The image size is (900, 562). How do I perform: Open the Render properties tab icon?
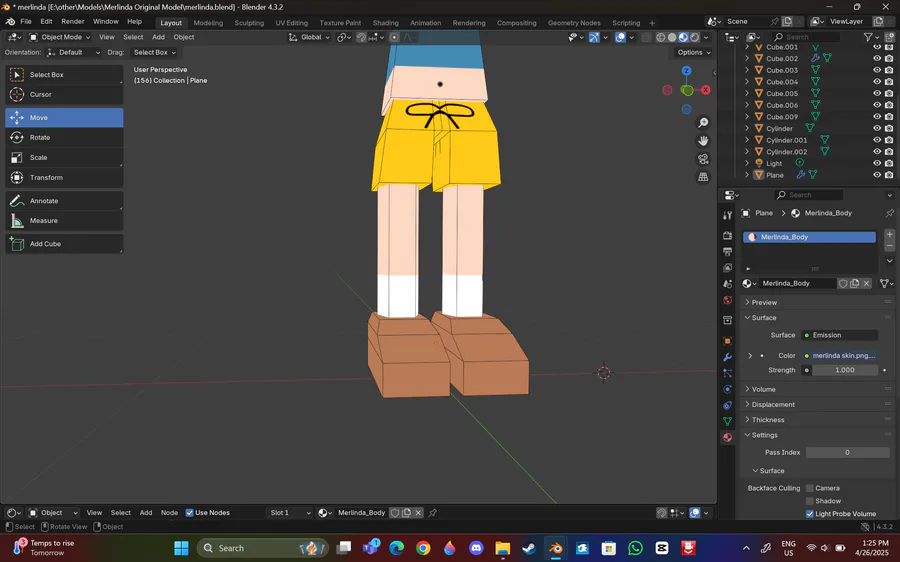(x=728, y=236)
